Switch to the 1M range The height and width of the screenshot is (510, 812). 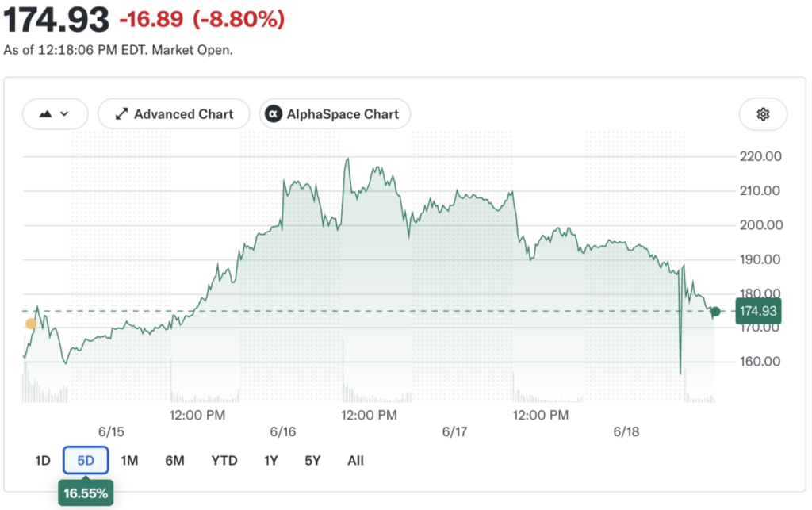pos(129,460)
